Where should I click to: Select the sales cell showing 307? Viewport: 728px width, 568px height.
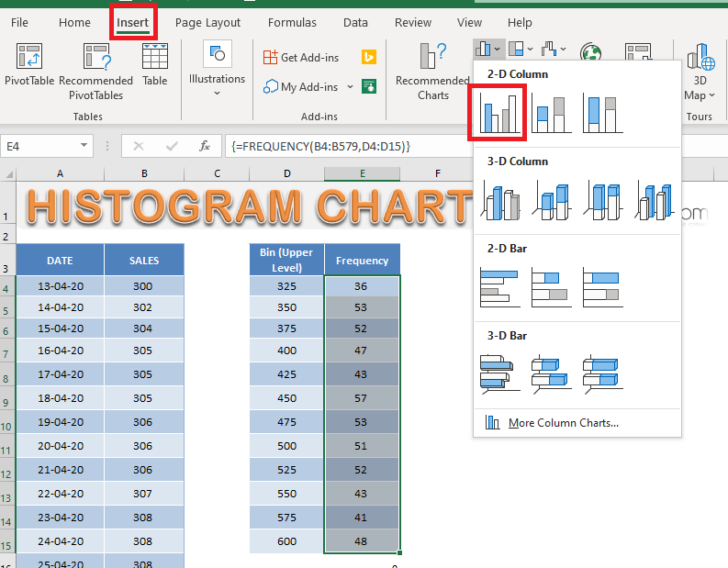point(144,494)
